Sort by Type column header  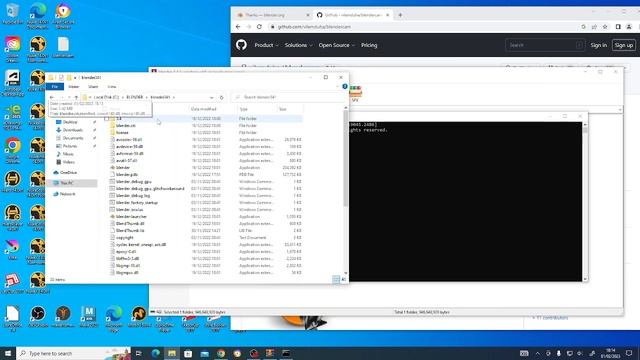tap(244, 109)
